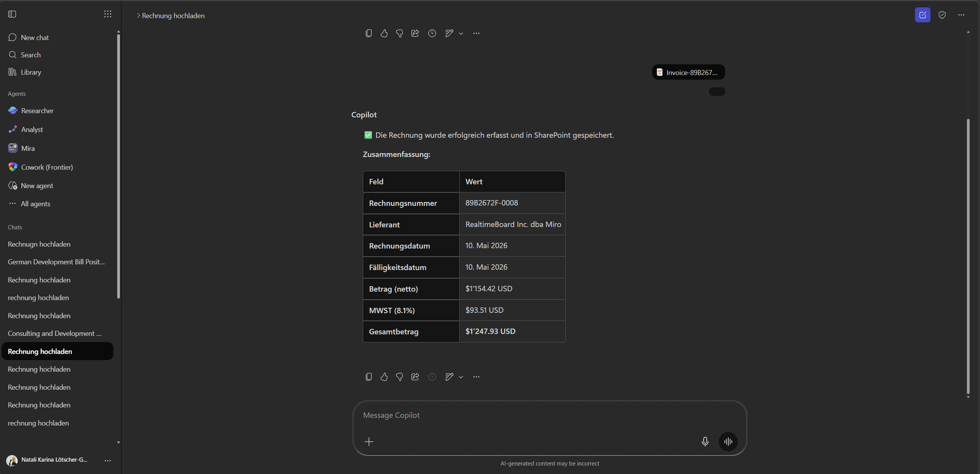The height and width of the screenshot is (474, 980).
Task: Dislike the response with bottom thumbs down
Action: coord(399,377)
